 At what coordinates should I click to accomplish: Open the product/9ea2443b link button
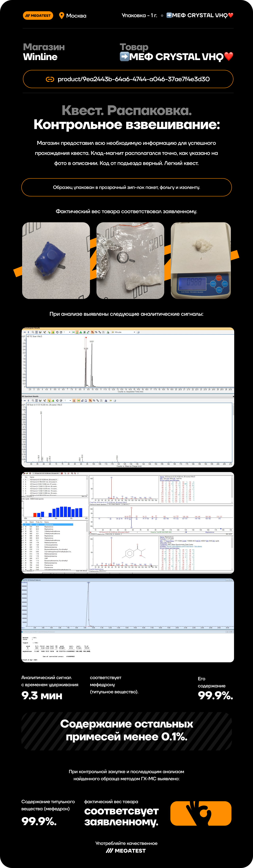click(128, 79)
